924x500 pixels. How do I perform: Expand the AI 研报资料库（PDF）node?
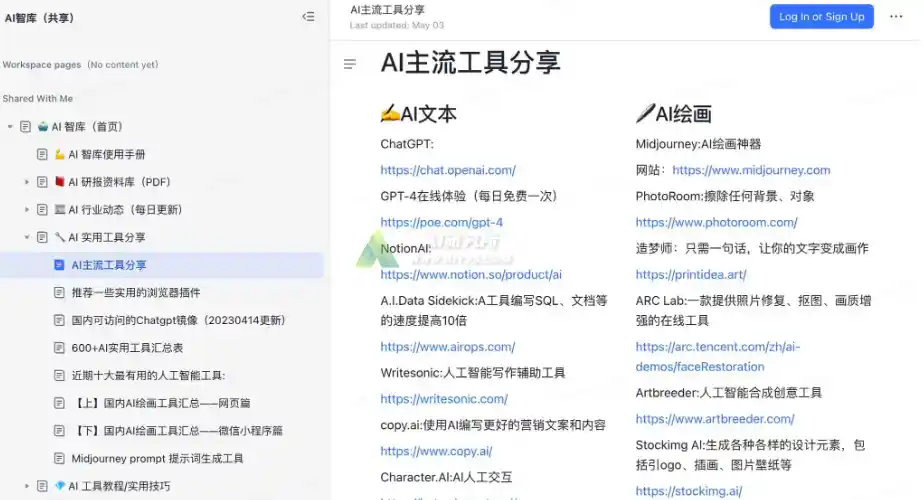(27, 182)
